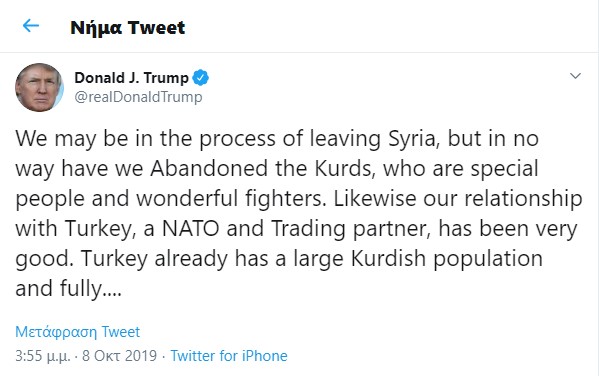Click the blue verified badge icon
Image resolution: width=599 pixels, height=376 pixels.
click(x=201, y=78)
